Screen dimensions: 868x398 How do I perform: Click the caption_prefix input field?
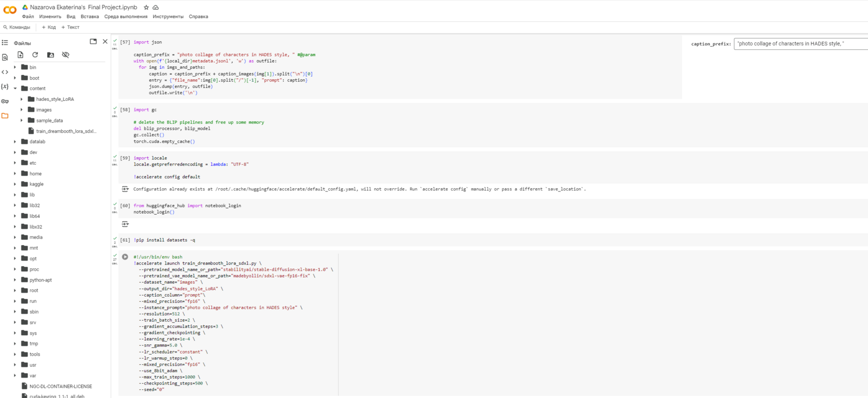coord(800,44)
